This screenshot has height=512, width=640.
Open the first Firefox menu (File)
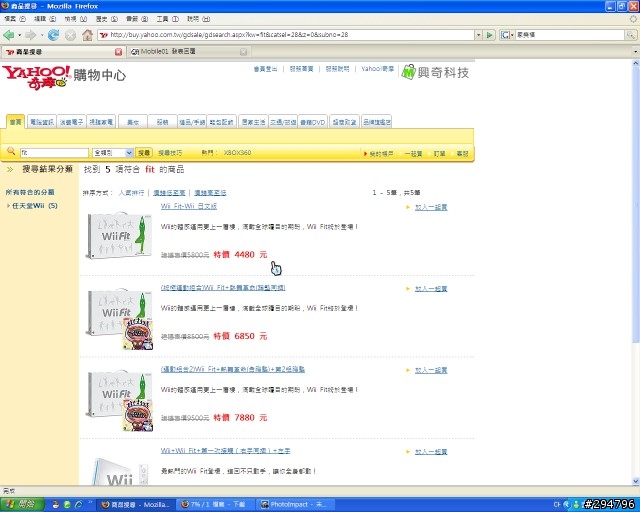coord(15,19)
